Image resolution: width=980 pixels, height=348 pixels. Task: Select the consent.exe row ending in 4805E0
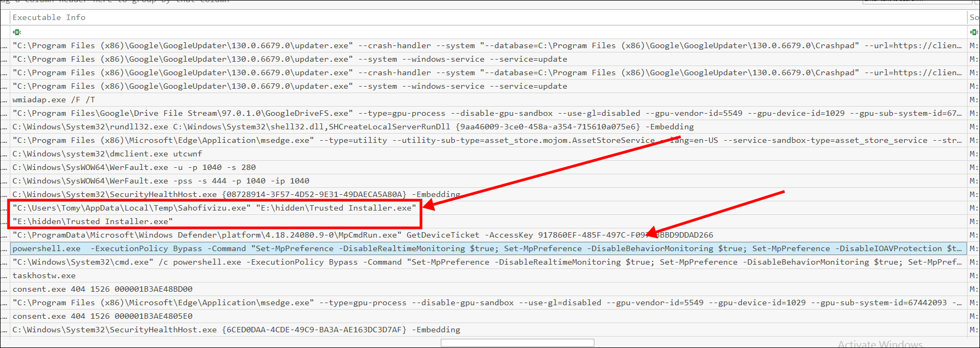click(x=488, y=316)
